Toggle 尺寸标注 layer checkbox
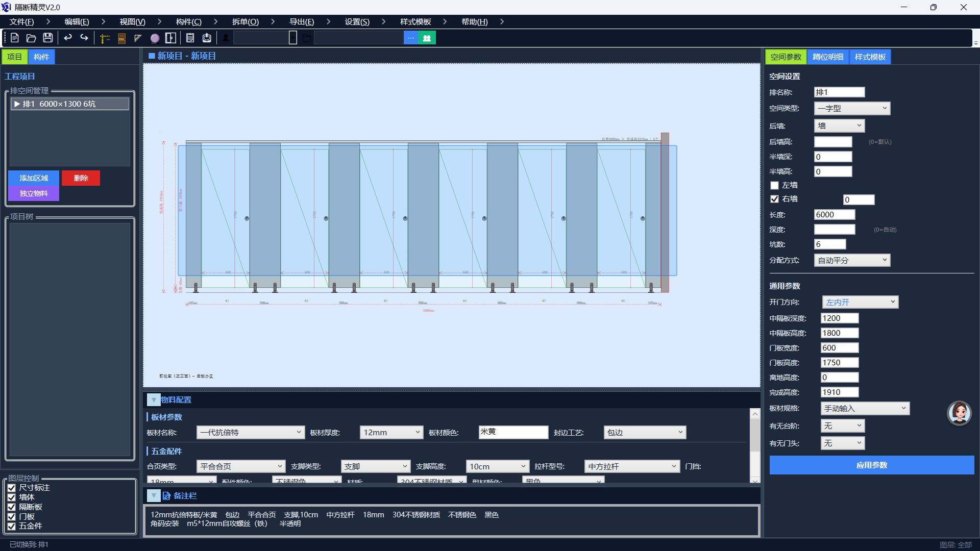This screenshot has height=551, width=980. point(12,488)
